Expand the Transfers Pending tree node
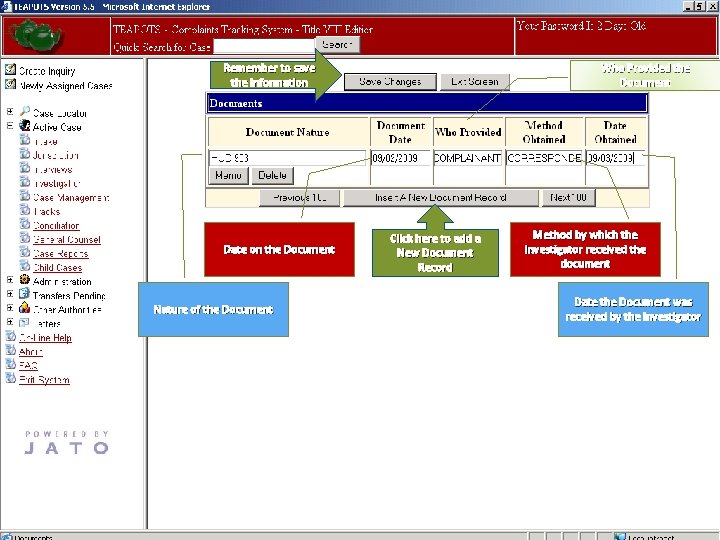 click(x=10, y=294)
